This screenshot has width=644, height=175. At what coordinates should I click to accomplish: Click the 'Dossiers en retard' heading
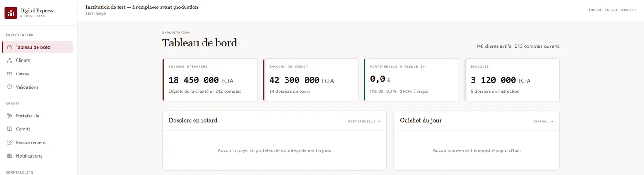(193, 121)
